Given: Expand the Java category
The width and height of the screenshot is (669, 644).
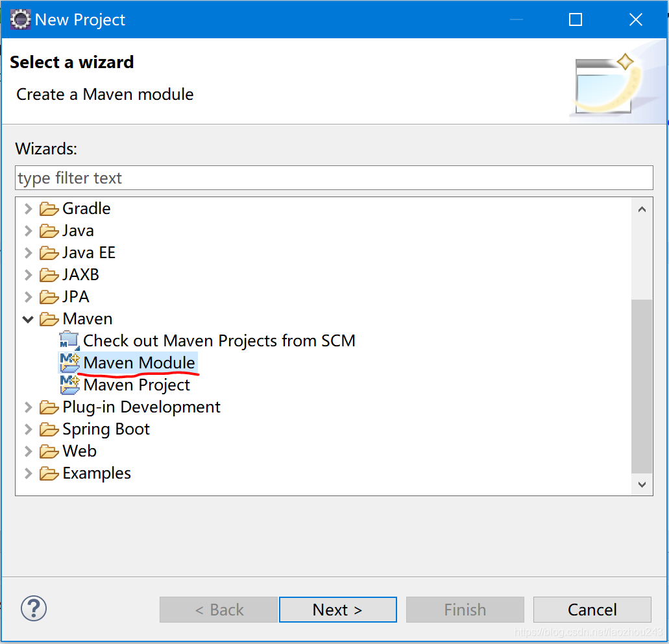Looking at the screenshot, I should tap(28, 231).
